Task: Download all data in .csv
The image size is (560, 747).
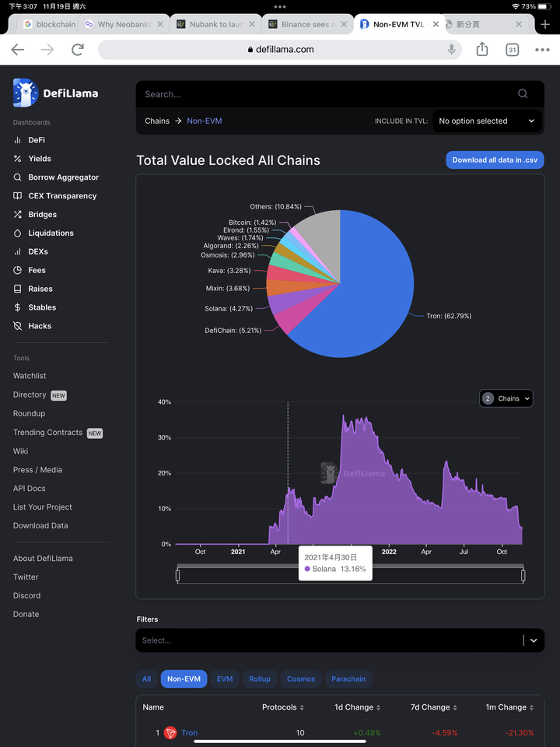Action: pyautogui.click(x=495, y=160)
